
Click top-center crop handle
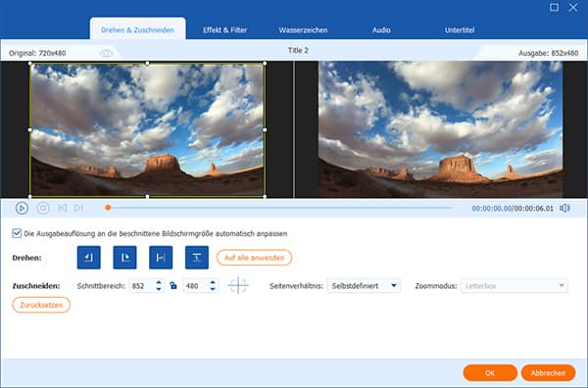point(147,64)
